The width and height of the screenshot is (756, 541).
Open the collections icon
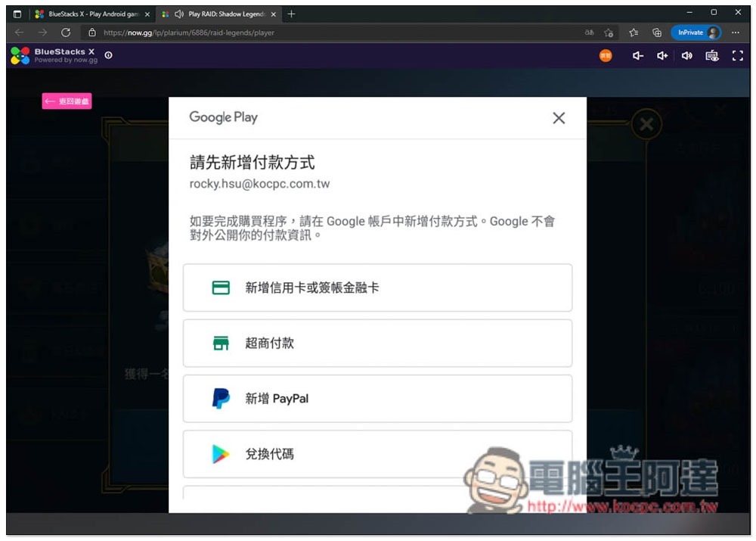[657, 33]
